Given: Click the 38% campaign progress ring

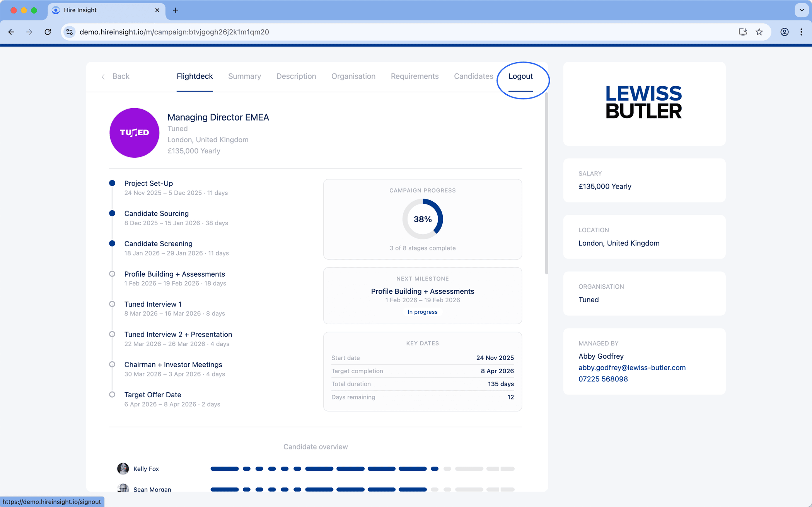Looking at the screenshot, I should (x=423, y=219).
